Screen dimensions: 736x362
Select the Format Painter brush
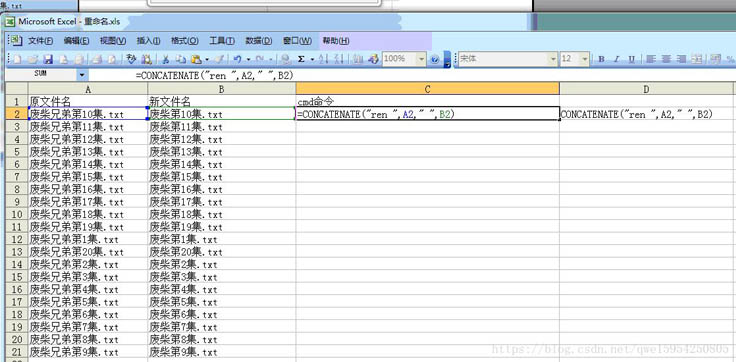pyautogui.click(x=218, y=59)
